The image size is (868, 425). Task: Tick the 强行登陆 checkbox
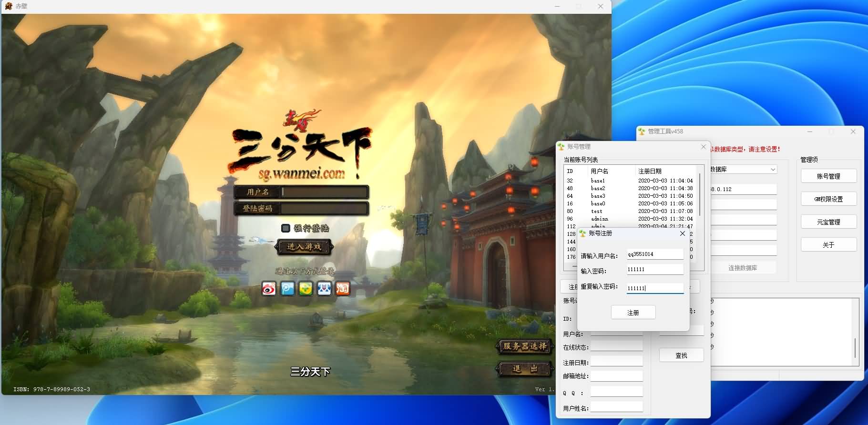(x=286, y=228)
